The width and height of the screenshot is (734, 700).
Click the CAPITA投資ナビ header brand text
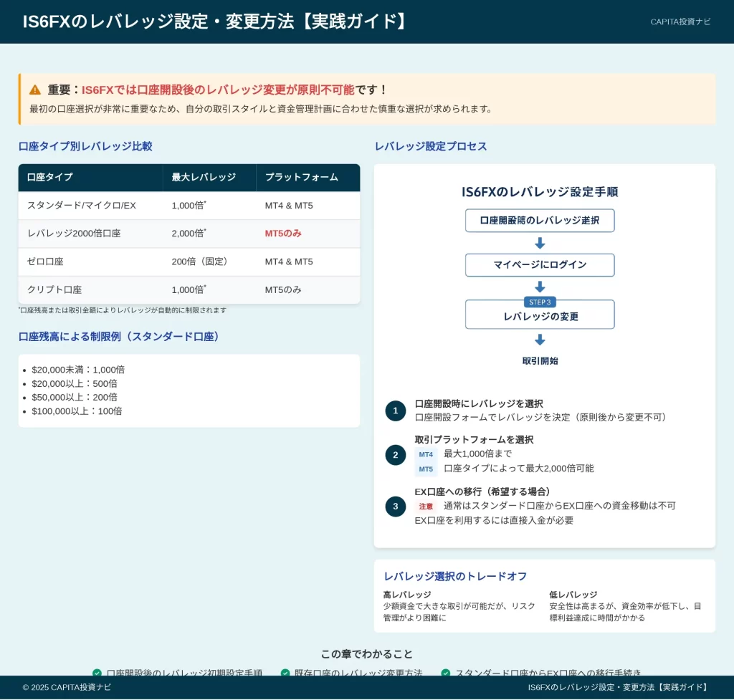[x=680, y=21]
